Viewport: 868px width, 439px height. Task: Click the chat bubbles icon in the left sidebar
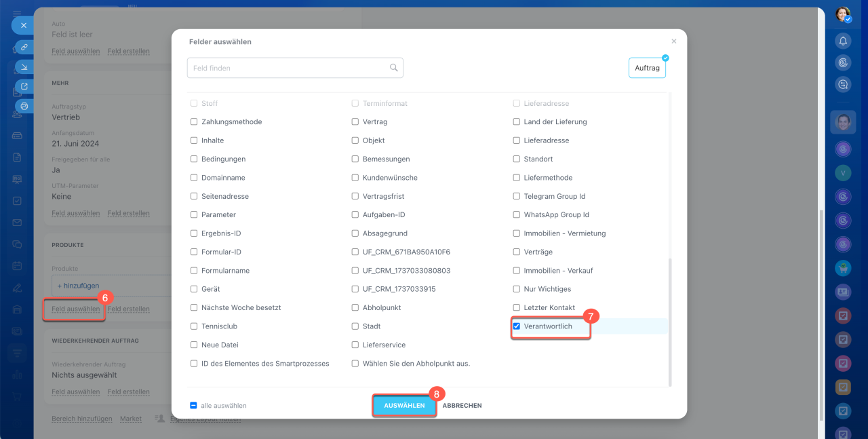tap(17, 244)
